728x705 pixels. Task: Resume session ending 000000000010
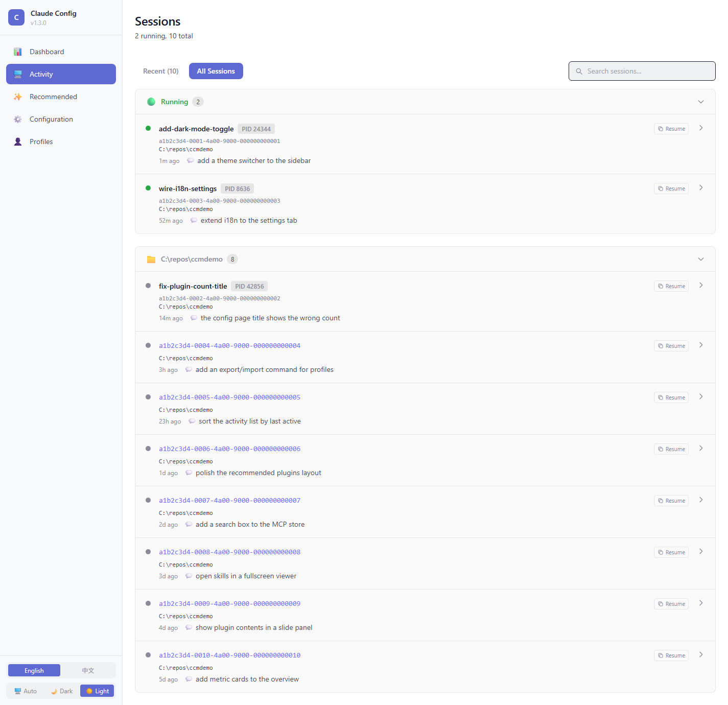[671, 655]
